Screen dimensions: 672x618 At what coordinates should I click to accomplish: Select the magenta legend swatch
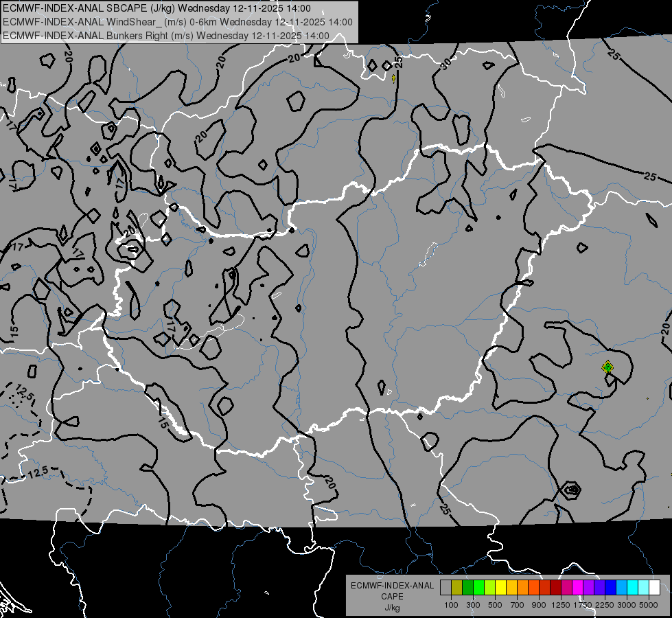tap(578, 588)
